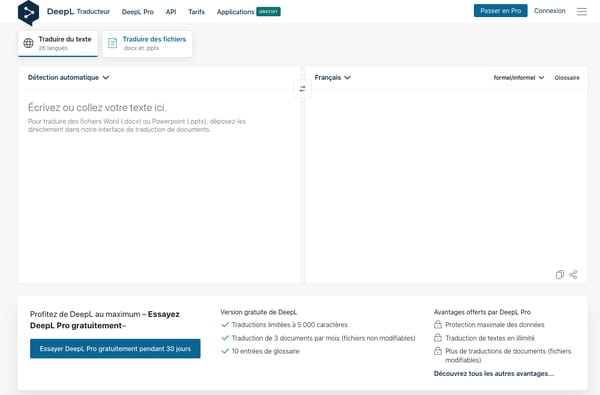Click 'Traduction de textes en illimité' text
This screenshot has height=395, width=600.
coord(490,338)
